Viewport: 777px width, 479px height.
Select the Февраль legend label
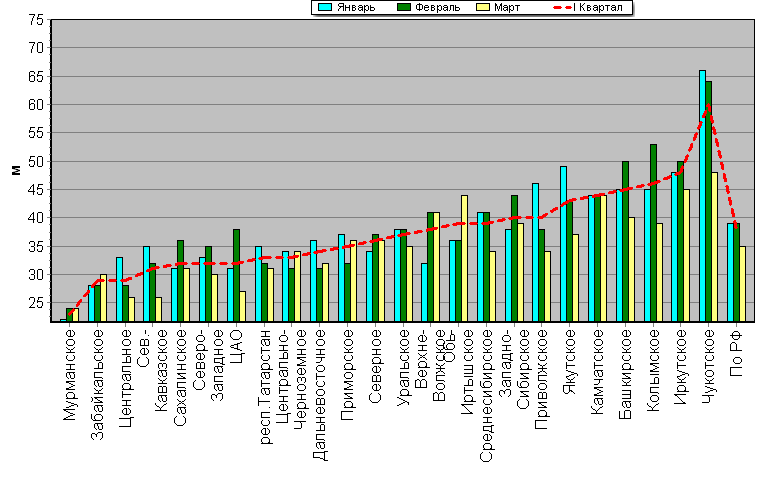pos(438,7)
